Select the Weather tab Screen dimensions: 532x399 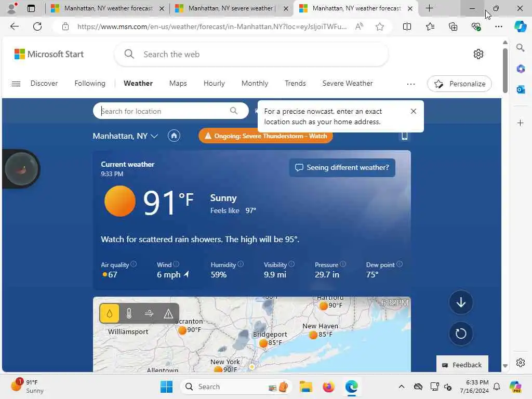tap(138, 84)
